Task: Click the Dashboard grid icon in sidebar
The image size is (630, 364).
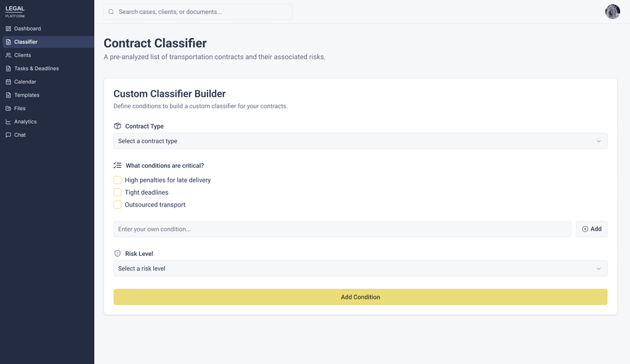Action: [x=8, y=29]
